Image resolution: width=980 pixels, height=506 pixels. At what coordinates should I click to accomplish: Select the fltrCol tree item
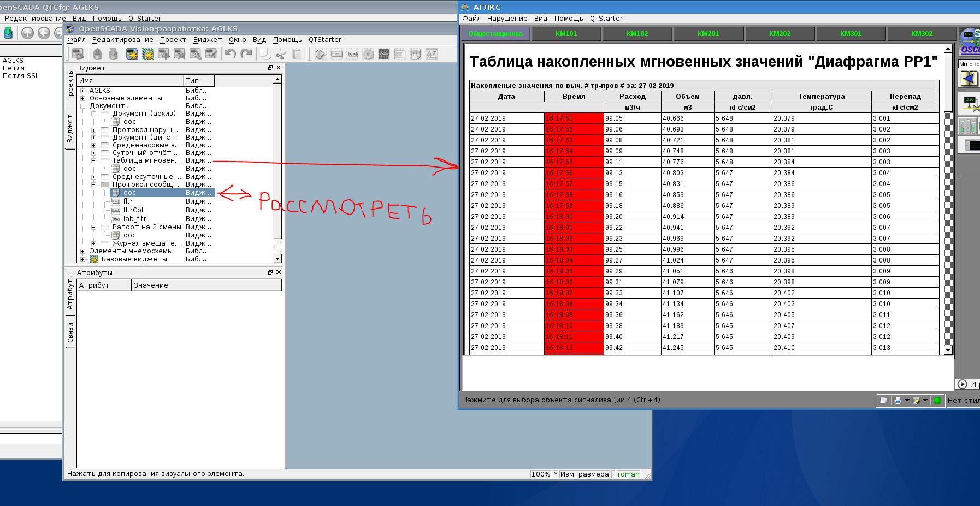(x=133, y=210)
